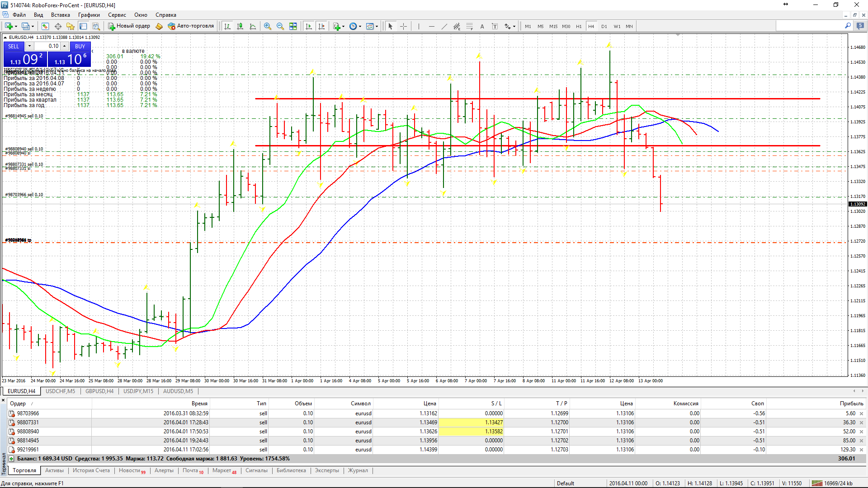Open the chart profiles icon
The width and height of the screenshot is (868, 488).
coord(25,26)
